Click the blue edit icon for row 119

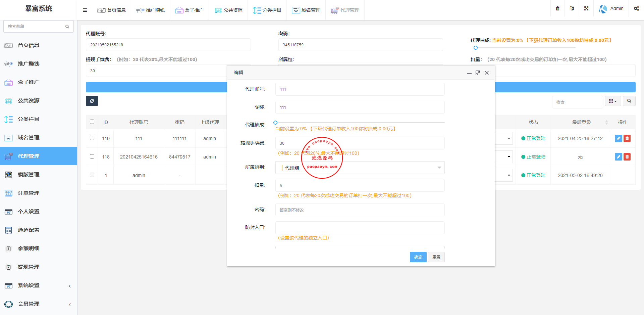(618, 138)
